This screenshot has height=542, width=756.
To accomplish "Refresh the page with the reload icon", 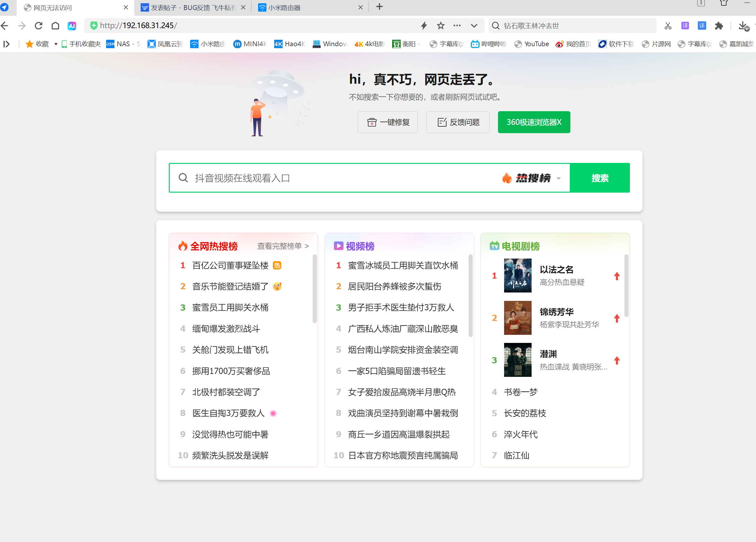I will pyautogui.click(x=38, y=26).
